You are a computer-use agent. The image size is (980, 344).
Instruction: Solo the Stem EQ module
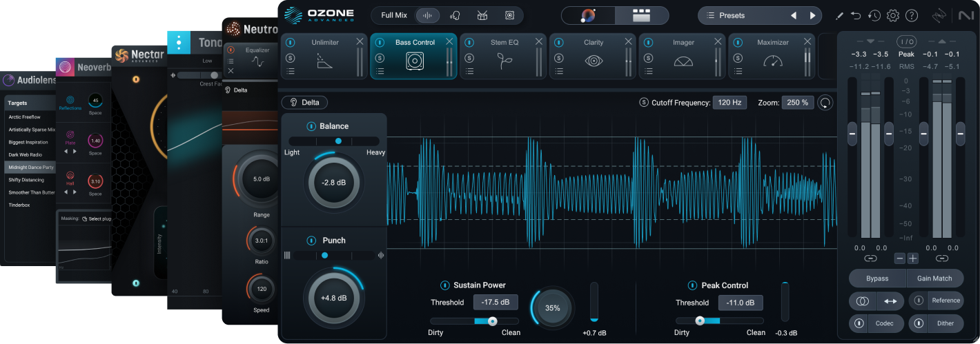469,57
